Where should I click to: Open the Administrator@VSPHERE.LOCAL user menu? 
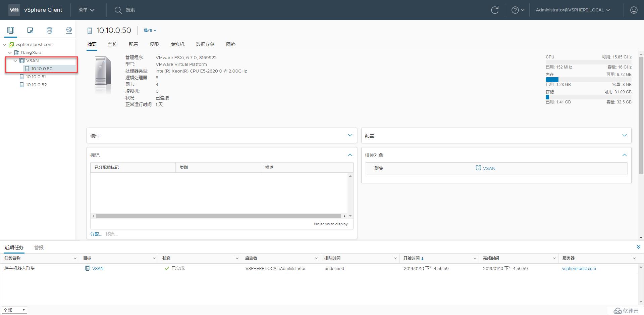click(x=573, y=10)
